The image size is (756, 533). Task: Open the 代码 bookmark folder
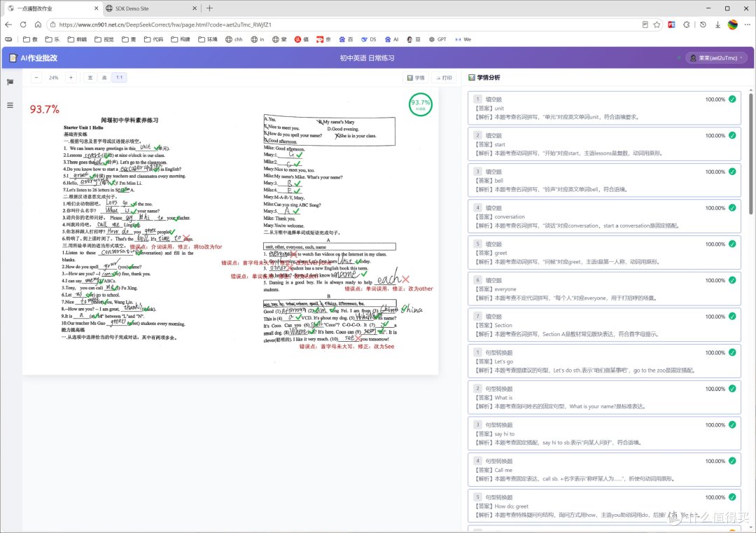click(x=154, y=39)
